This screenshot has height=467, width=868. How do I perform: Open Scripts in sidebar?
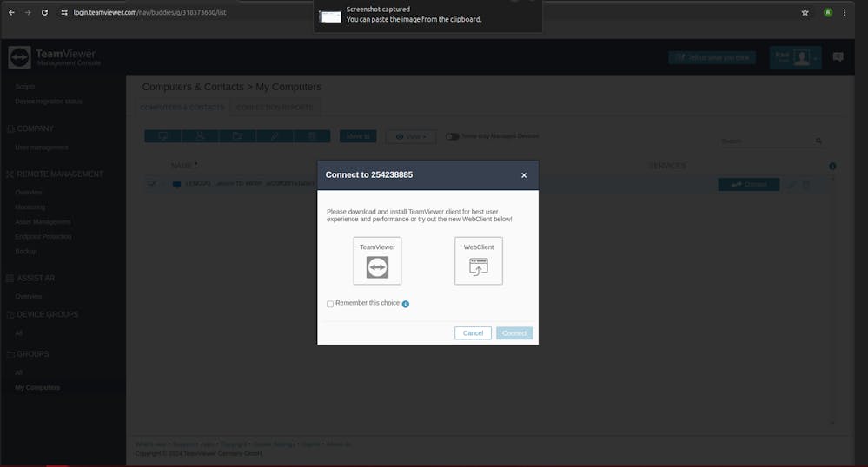25,87
